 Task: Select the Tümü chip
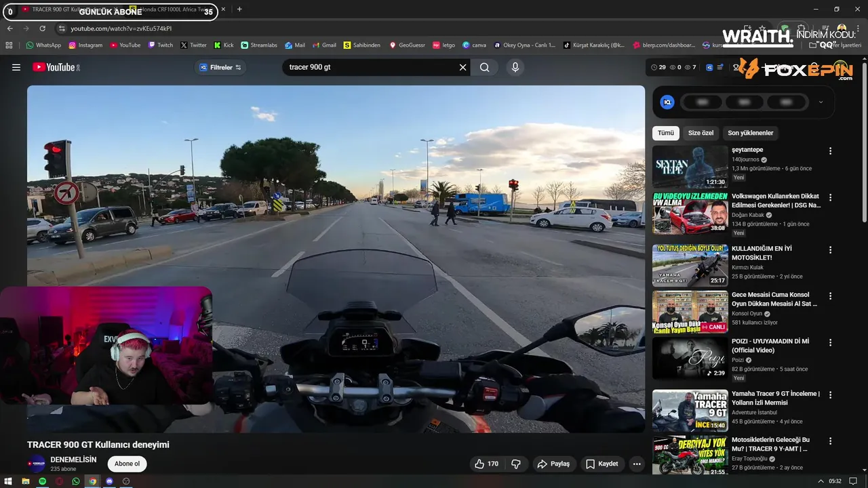666,133
